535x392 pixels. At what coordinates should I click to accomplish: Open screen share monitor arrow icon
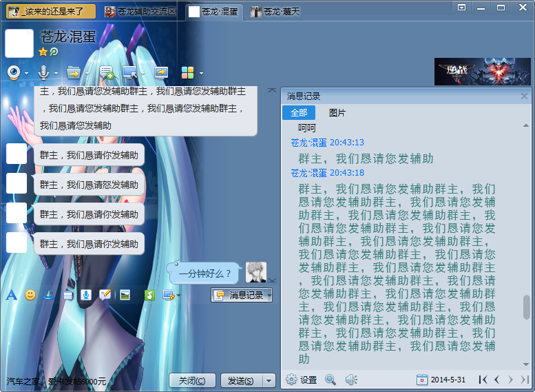161,73
